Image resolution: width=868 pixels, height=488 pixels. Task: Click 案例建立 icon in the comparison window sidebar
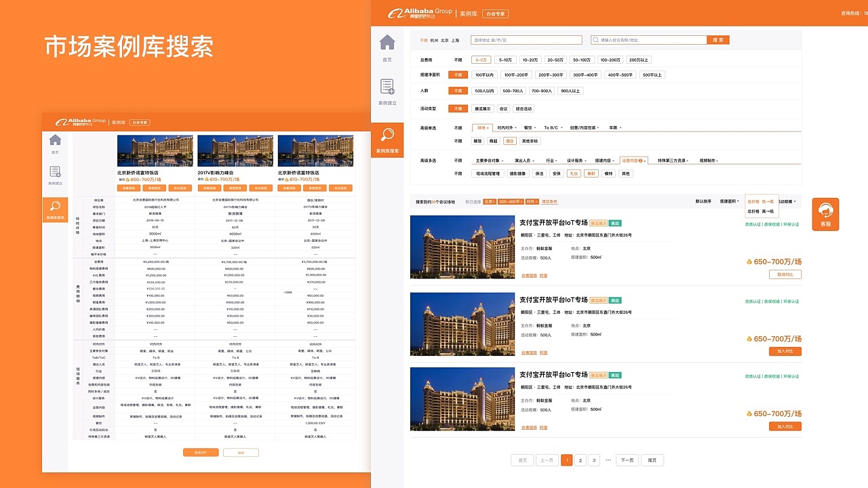click(56, 172)
